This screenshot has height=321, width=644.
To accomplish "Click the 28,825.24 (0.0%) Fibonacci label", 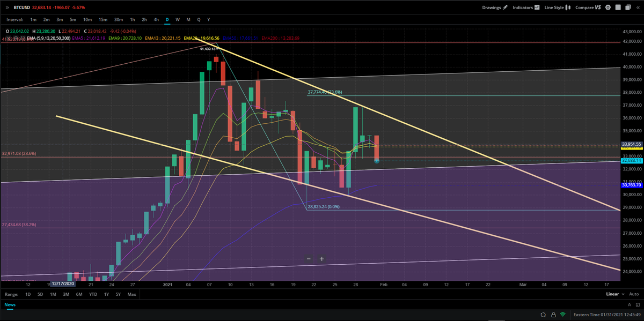I will [x=324, y=206].
